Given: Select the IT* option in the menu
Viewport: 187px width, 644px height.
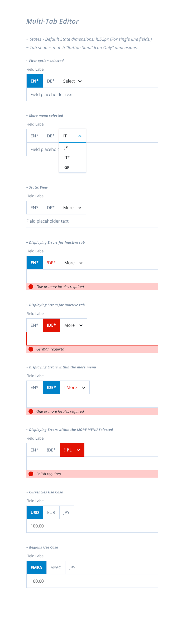Looking at the screenshot, I should (x=66, y=157).
